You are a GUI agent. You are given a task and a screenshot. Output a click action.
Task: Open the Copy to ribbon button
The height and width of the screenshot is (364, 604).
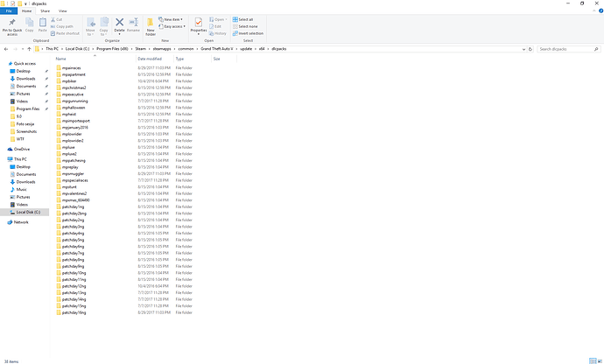(x=104, y=26)
